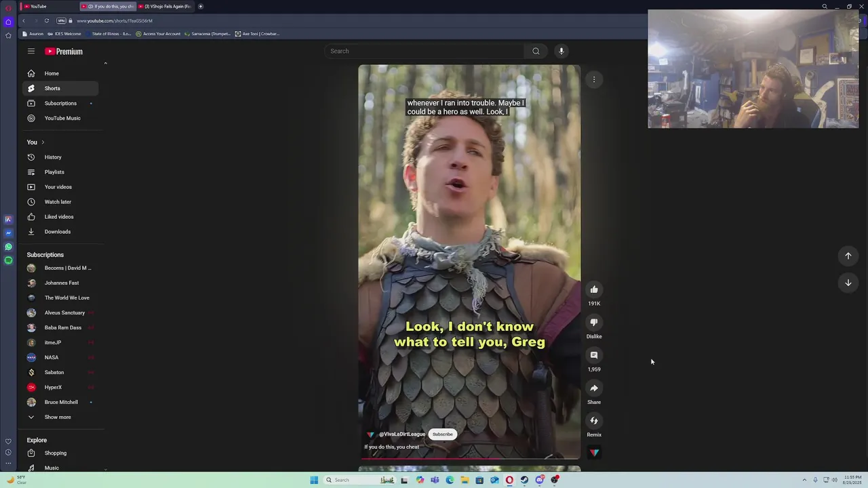The width and height of the screenshot is (868, 488).
Task: Open Liked videos
Action: click(x=60, y=217)
